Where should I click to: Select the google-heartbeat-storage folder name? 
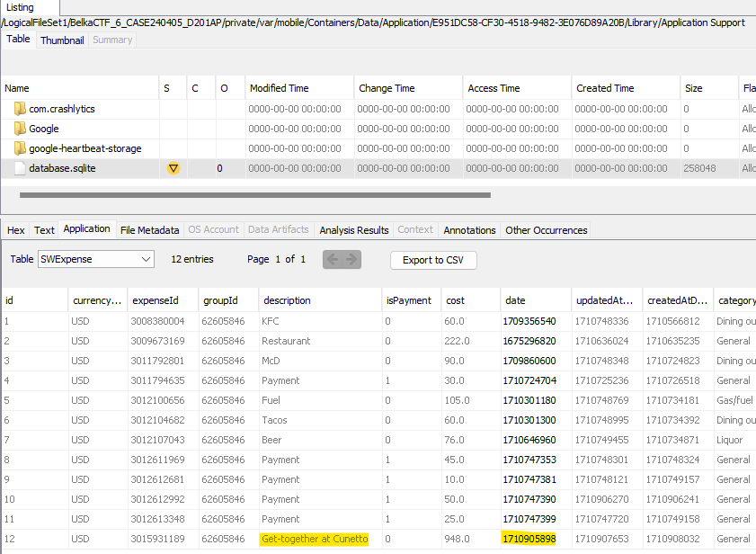click(85, 148)
